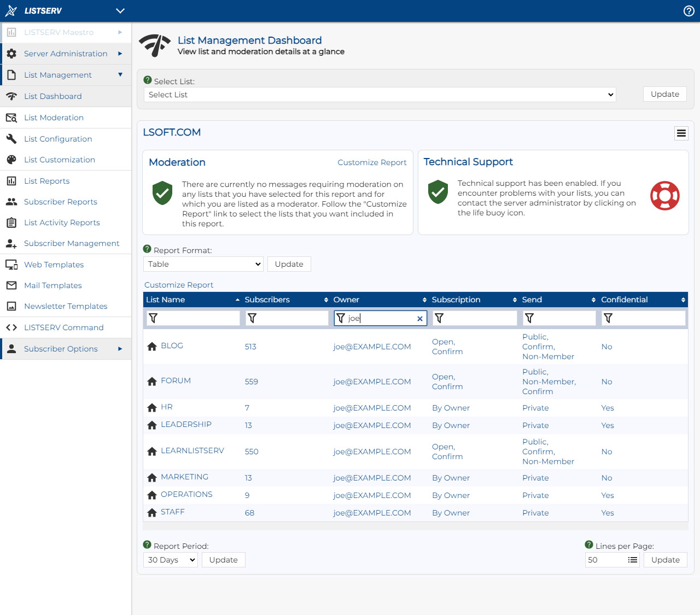Click the home icon beside STAFF
This screenshot has height=615, width=700.
[152, 513]
